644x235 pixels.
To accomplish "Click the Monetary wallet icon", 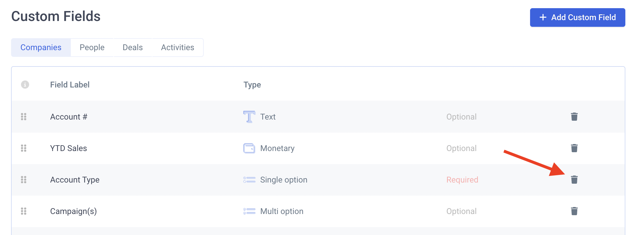I will (x=249, y=148).
